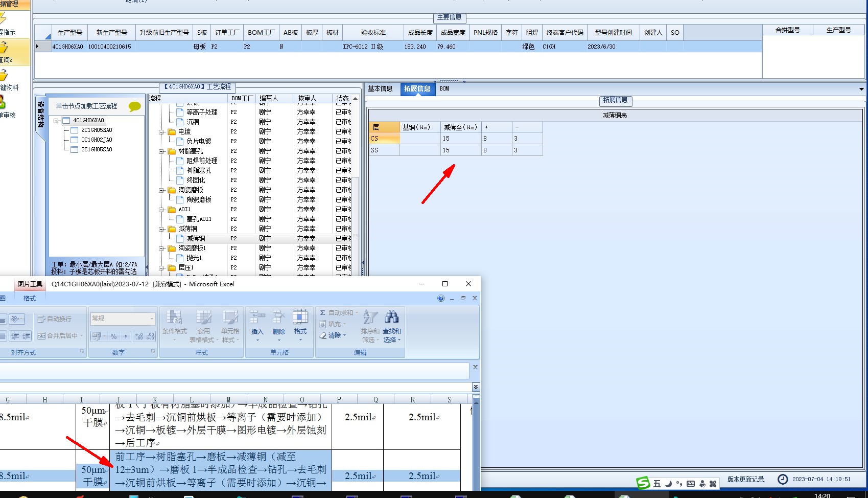
Task: Switch to the 基本信息 tab
Action: [380, 89]
